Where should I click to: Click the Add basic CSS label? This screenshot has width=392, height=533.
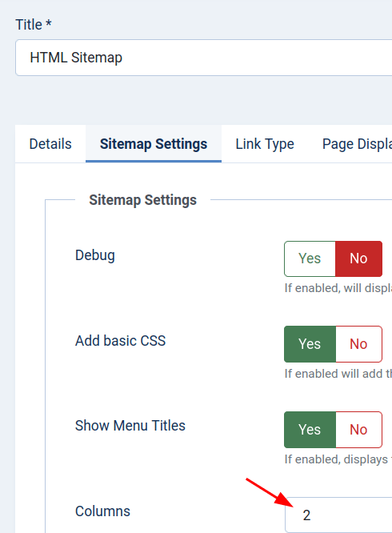point(120,341)
